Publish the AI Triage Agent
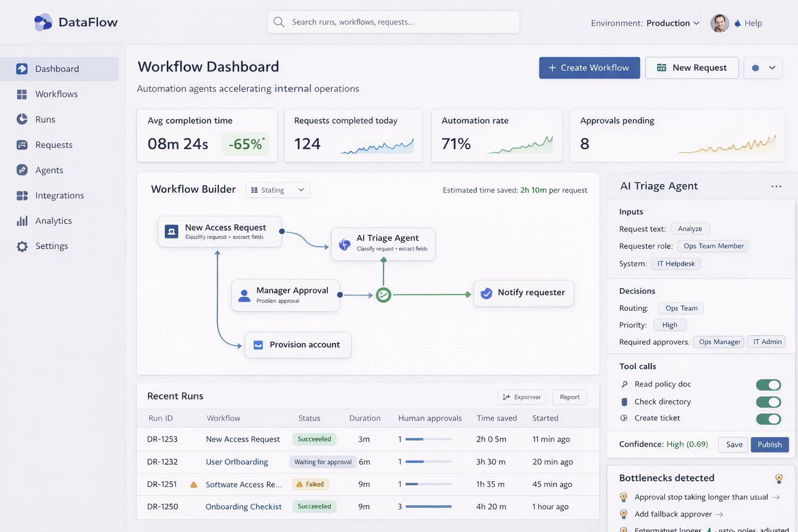Screen dimensions: 798x532 point(769,444)
